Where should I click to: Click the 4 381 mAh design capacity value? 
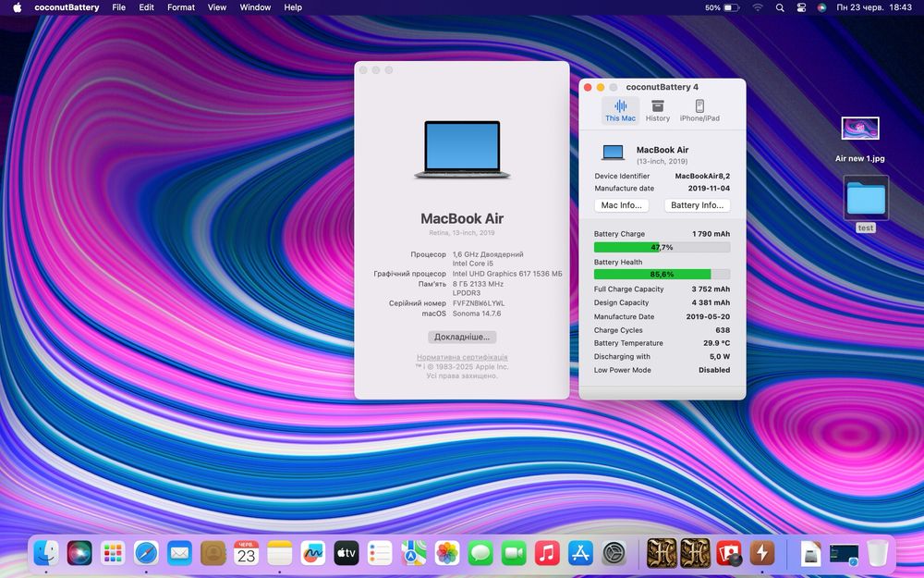point(711,302)
